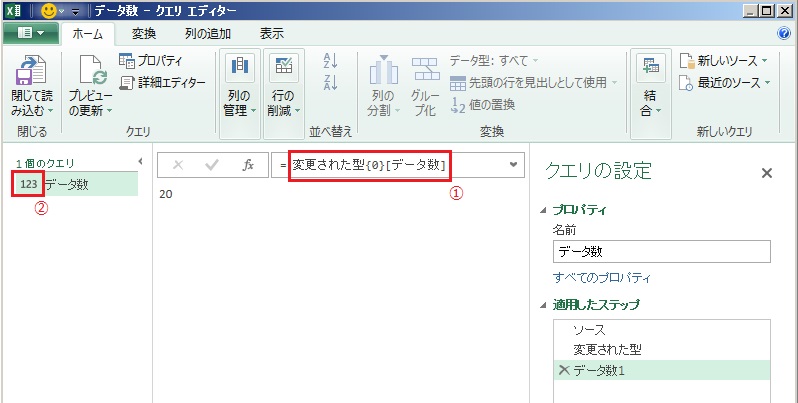Click the Refresh Preview (プレビューの更新) icon
The width and height of the screenshot is (798, 403).
93,70
